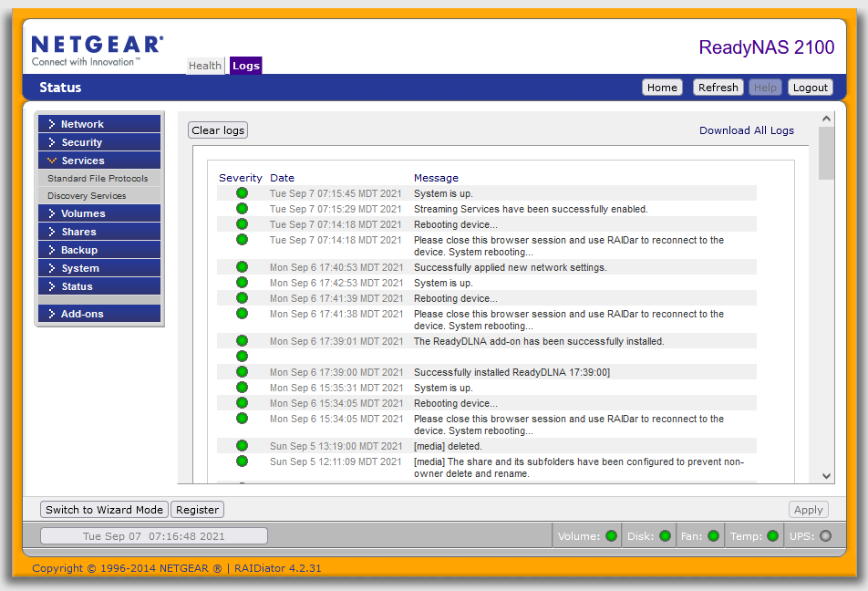The image size is (868, 591).
Task: Click message "Successfully installed ReadyDLNA 17:39:00]"
Action: pyautogui.click(x=512, y=372)
